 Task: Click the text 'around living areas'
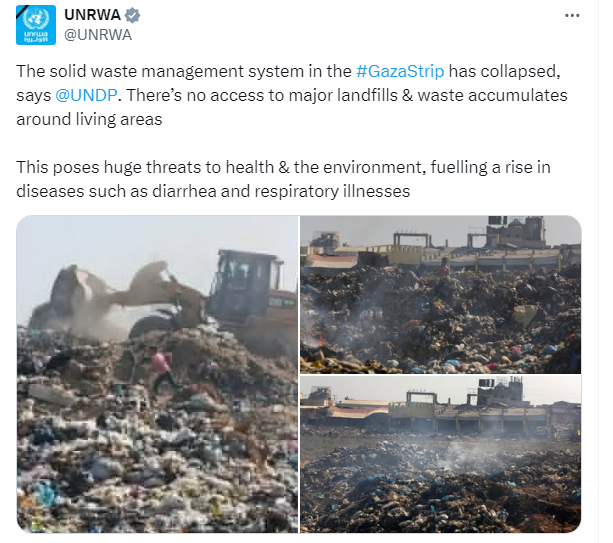(89, 119)
